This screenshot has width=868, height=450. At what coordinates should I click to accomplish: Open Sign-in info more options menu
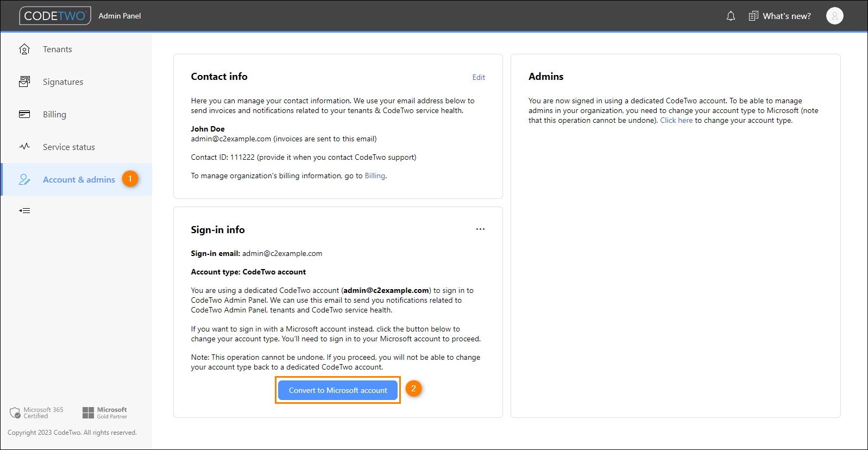click(480, 229)
